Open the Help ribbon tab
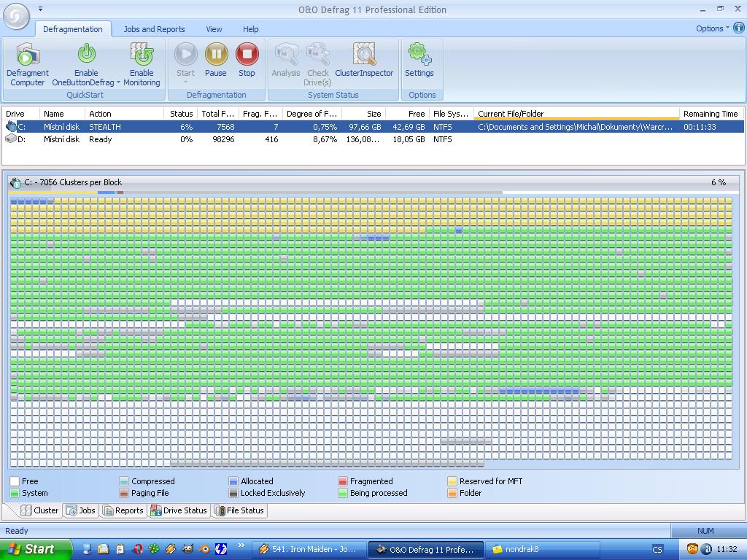747x560 pixels. pyautogui.click(x=251, y=29)
